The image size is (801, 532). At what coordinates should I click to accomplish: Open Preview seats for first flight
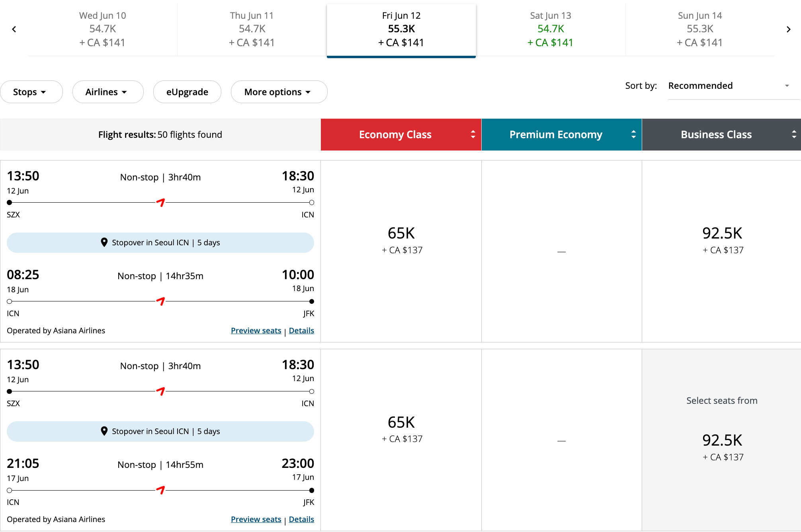[x=256, y=331]
